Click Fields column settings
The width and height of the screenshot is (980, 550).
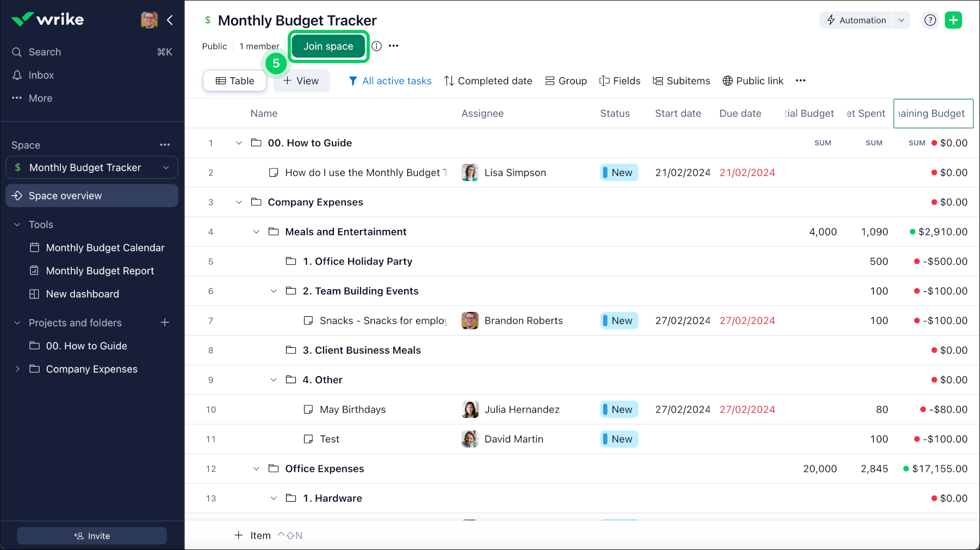click(620, 81)
